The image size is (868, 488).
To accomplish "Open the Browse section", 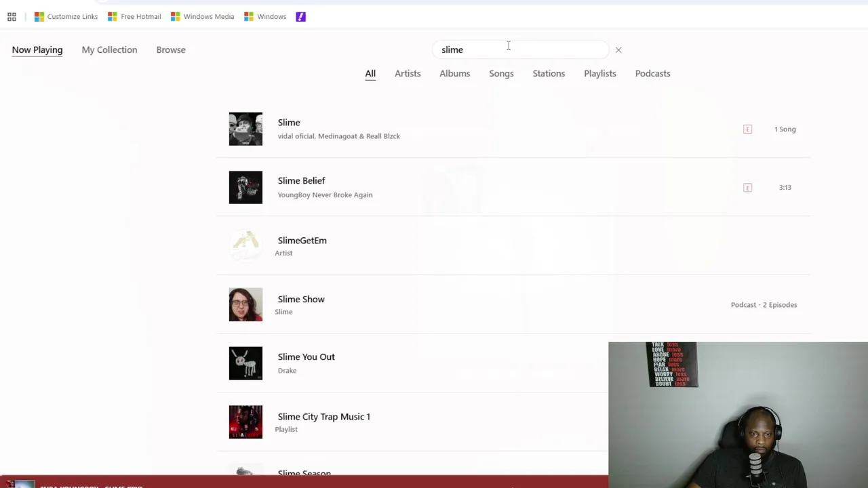I will [x=171, y=50].
